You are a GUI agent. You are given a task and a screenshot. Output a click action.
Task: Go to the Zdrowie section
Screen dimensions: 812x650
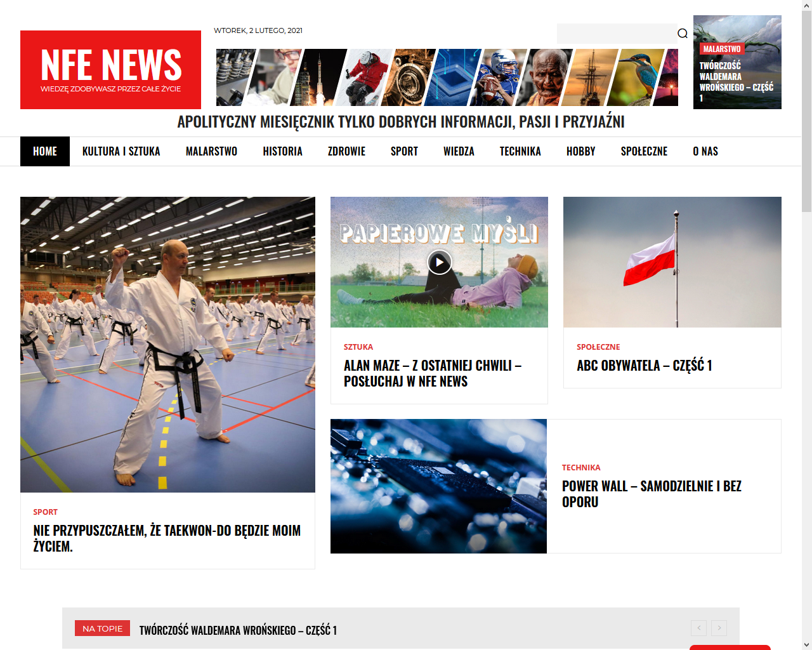(x=346, y=152)
